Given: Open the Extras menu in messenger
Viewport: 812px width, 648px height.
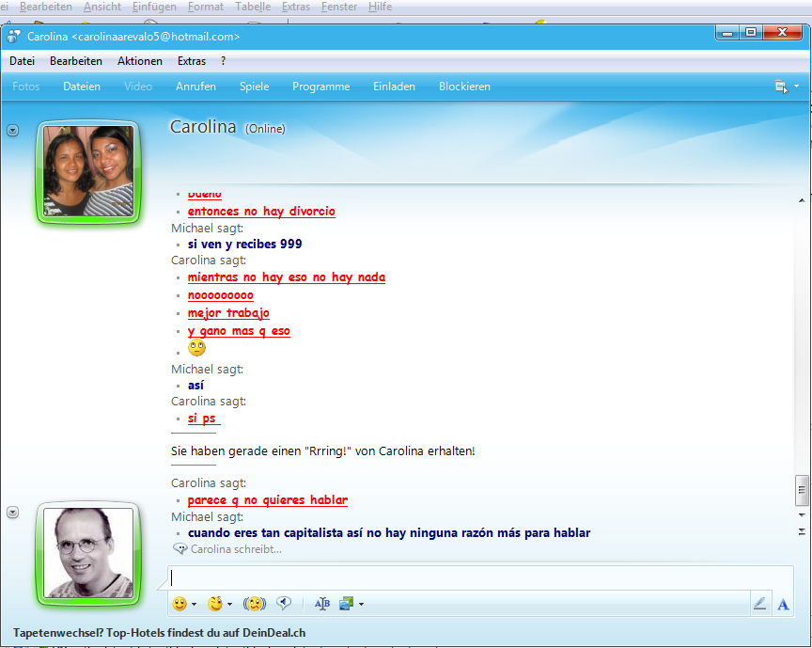Looking at the screenshot, I should pyautogui.click(x=191, y=61).
